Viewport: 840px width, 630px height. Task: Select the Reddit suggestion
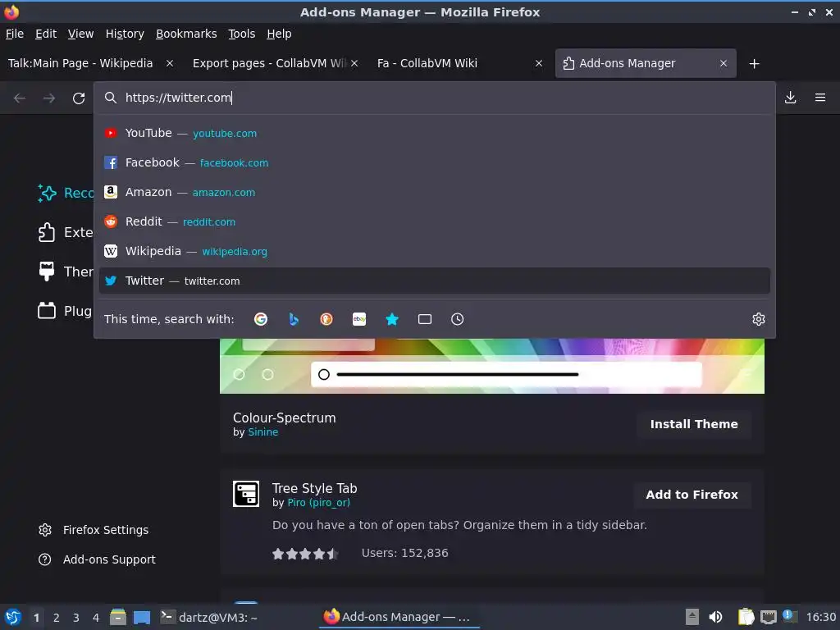click(435, 221)
